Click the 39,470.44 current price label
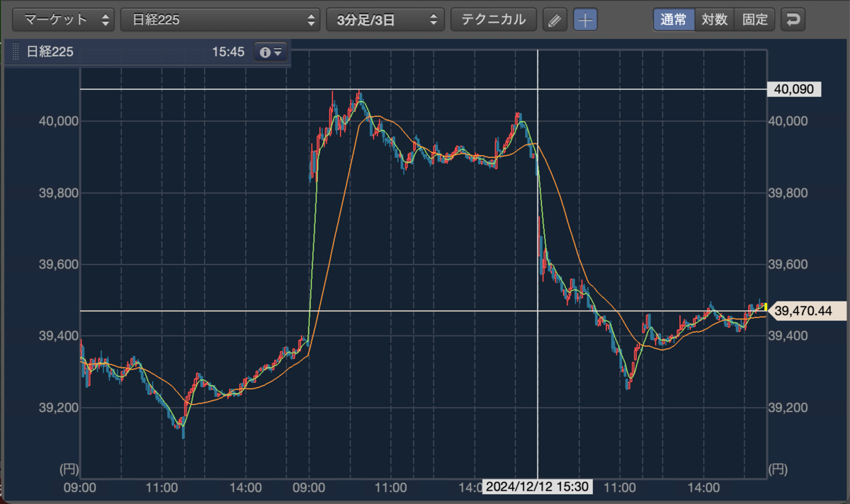 (807, 311)
